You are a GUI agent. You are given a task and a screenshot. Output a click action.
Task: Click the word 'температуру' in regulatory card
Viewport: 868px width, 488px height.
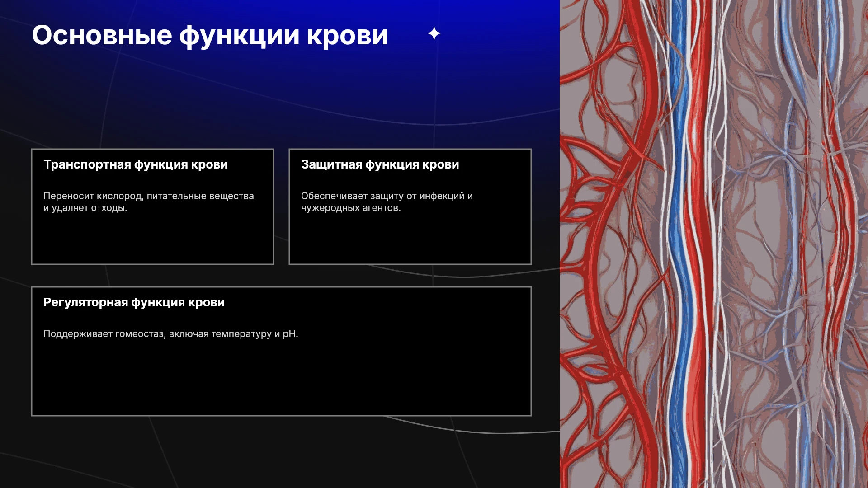[x=241, y=334]
